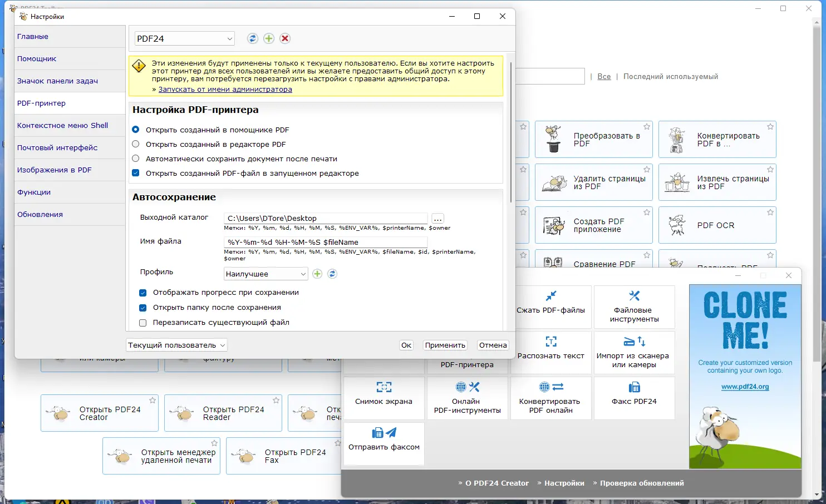Open Распознать текст in the launcher
Viewport: 826px width, 504px height.
[x=551, y=353]
